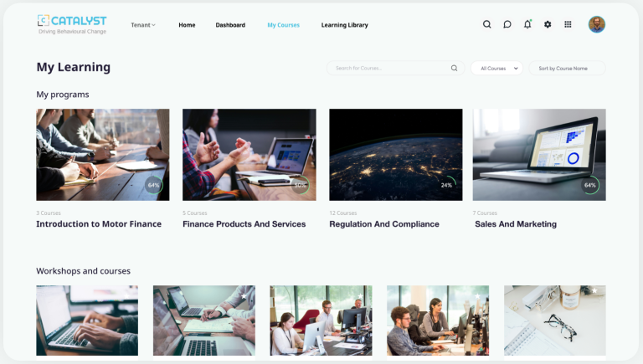Open the apps grid icon

tap(568, 24)
